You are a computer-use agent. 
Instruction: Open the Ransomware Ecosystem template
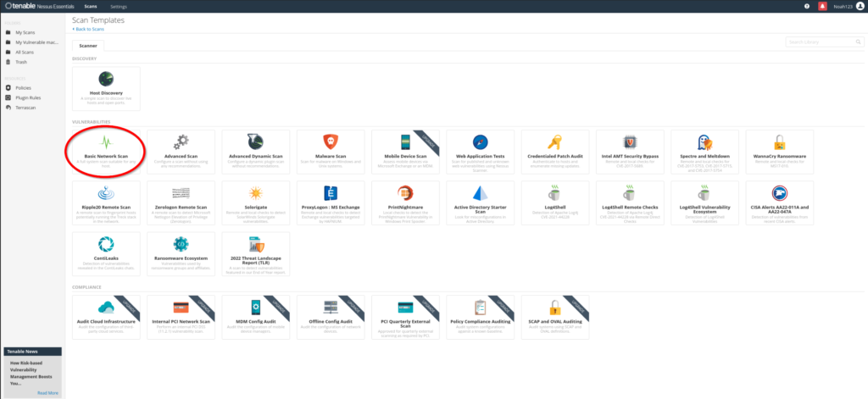tap(181, 254)
